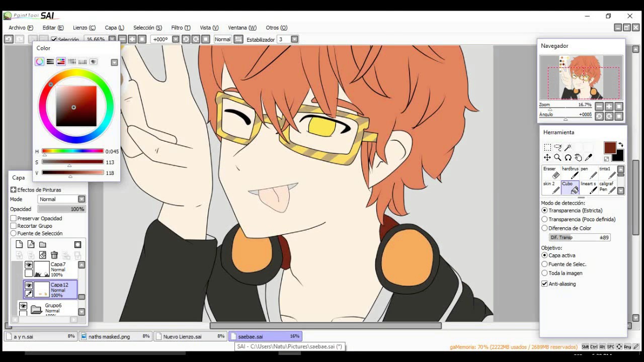Click the Opacidad 100% slider
Viewport: 644px width, 362px height.
coord(61,209)
